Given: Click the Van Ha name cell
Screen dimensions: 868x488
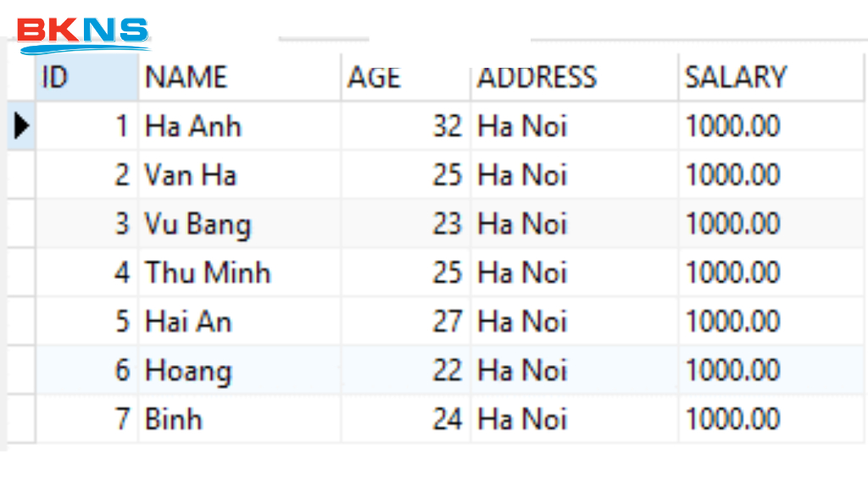Looking at the screenshot, I should (x=238, y=175).
